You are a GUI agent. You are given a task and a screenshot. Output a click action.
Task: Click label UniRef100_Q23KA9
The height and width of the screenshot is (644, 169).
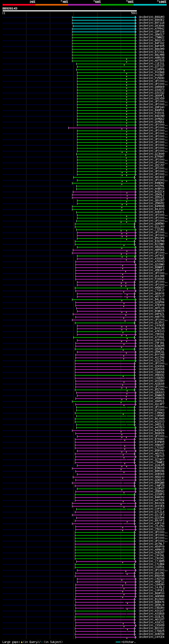[x=152, y=154]
